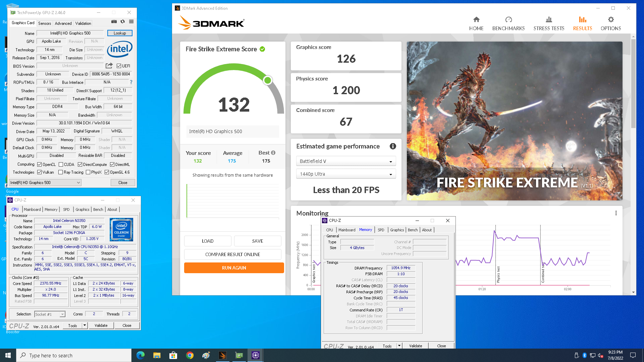Expand the 1440p Ultra resolution dropdown
Image resolution: width=644 pixels, height=362 pixels.
346,174
